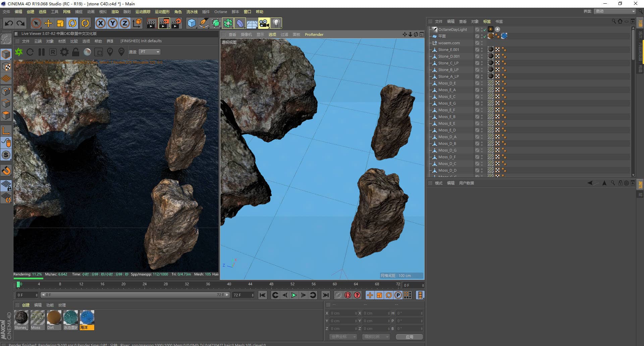Restart the Live Viewer render
This screenshot has width=644, height=346.
tap(30, 52)
